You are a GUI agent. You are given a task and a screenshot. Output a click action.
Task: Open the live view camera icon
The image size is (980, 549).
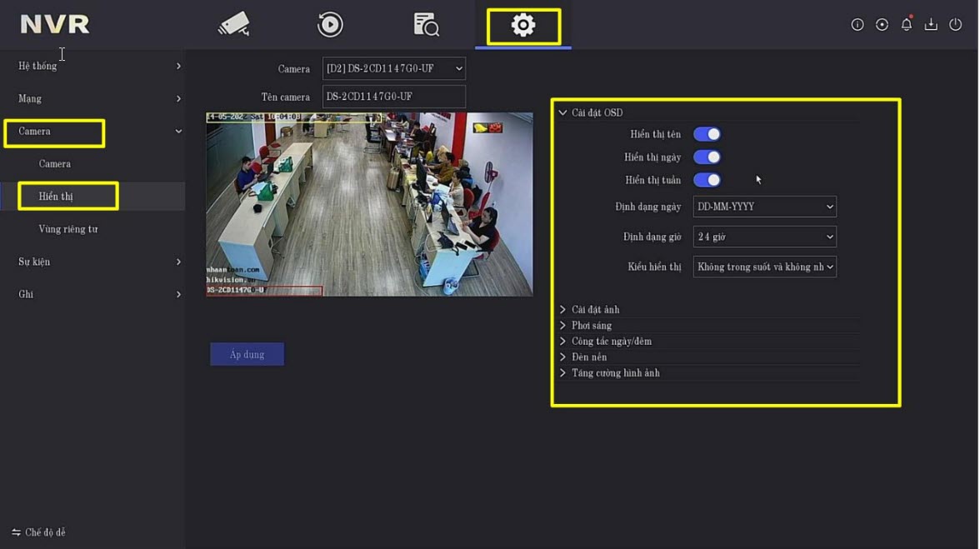coord(234,24)
